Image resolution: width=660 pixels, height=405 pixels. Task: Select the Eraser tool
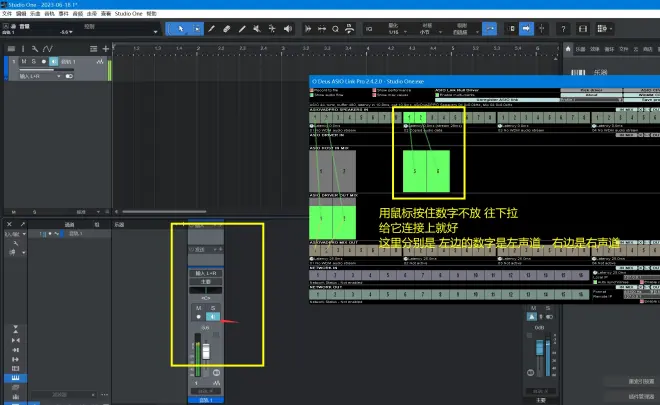(226, 29)
